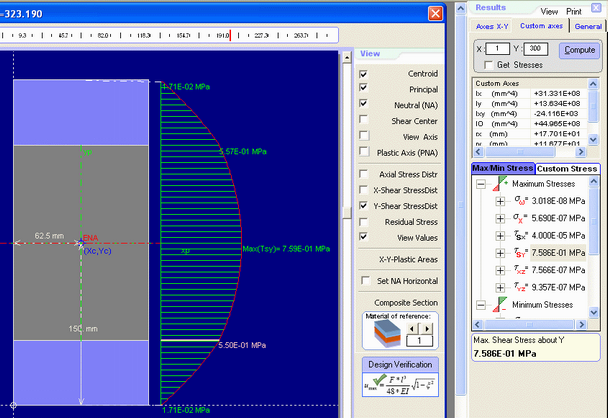
Task: Collapse the Minimum Stresses tree node
Action: 481,305
